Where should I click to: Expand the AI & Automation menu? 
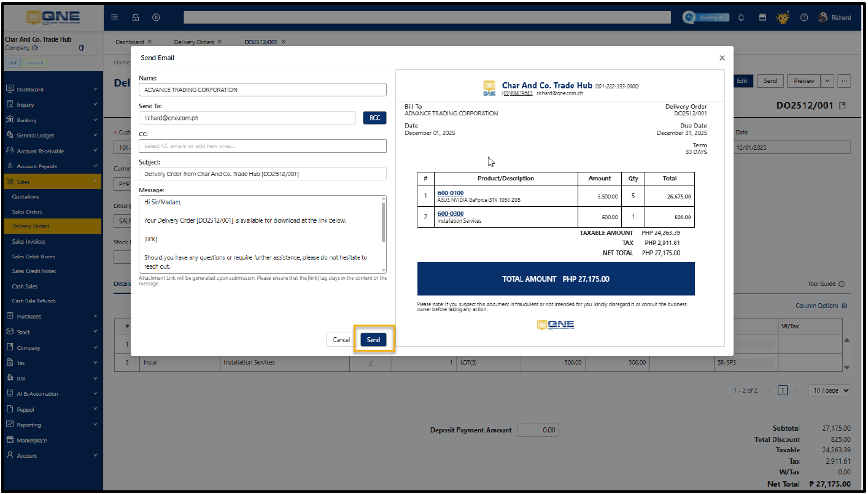point(52,394)
